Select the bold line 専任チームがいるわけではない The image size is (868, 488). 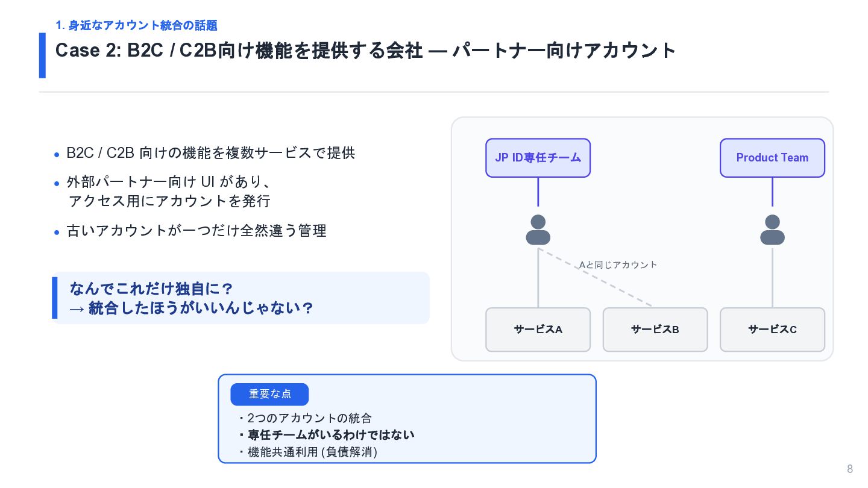pyautogui.click(x=327, y=435)
